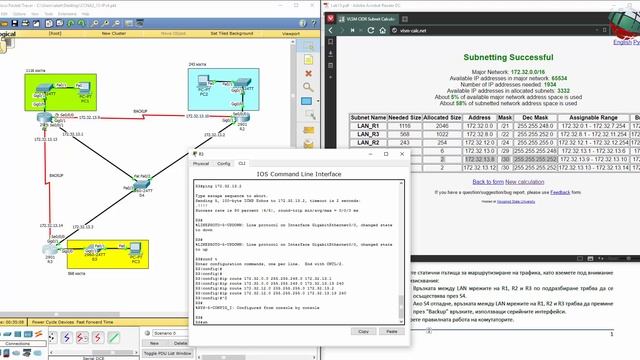Select the Draw shape rectangle tool

coord(306,101)
